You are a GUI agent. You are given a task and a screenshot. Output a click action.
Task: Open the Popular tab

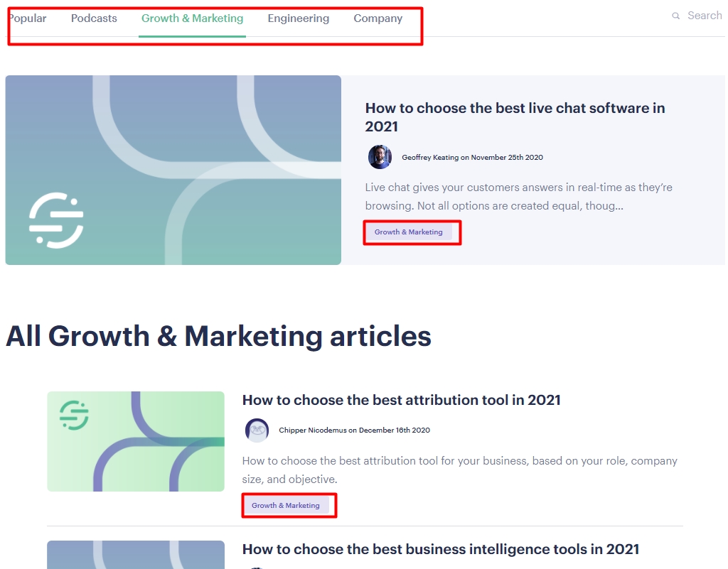[x=27, y=18]
